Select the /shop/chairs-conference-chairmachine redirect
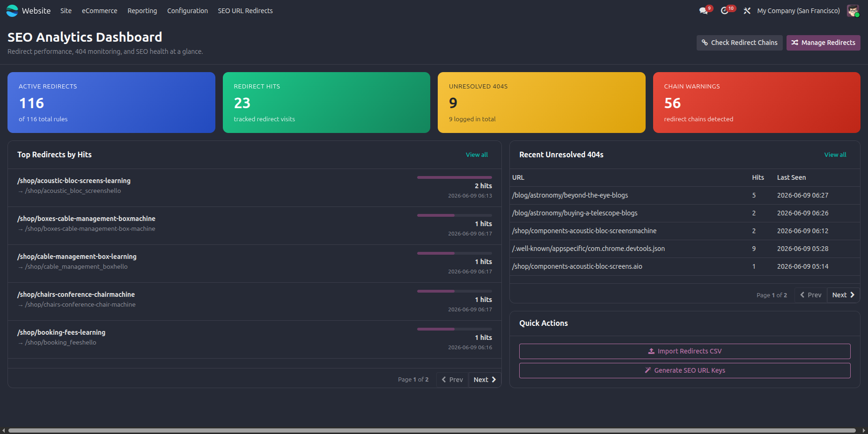 click(x=76, y=294)
